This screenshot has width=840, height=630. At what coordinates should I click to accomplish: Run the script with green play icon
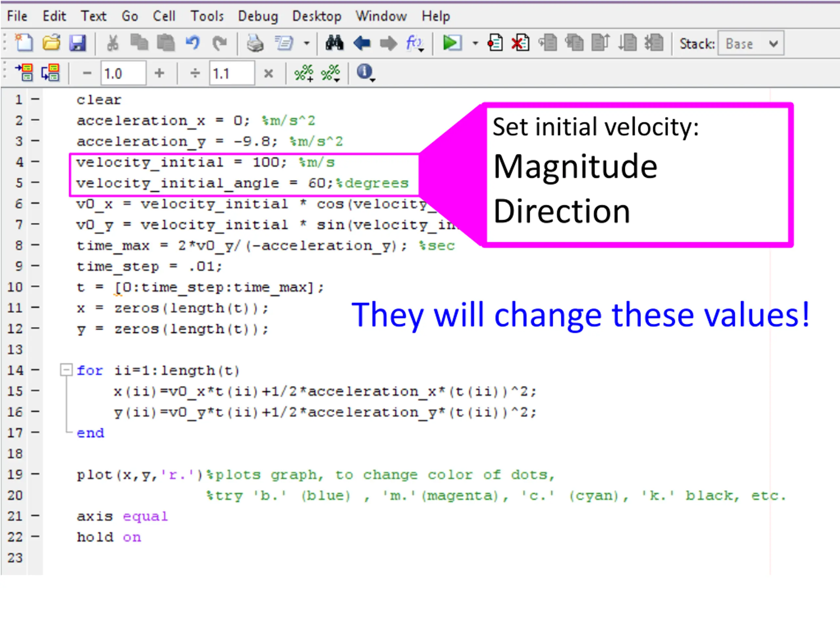(x=451, y=43)
